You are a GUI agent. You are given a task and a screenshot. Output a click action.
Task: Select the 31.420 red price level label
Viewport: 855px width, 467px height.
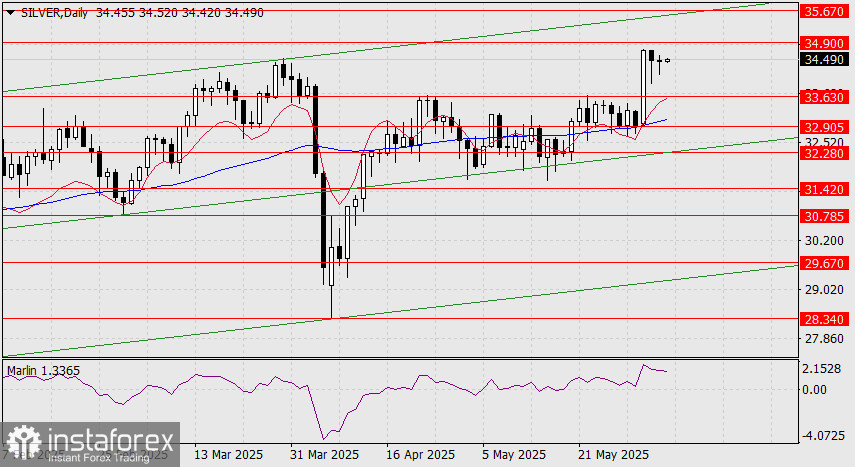[824, 190]
